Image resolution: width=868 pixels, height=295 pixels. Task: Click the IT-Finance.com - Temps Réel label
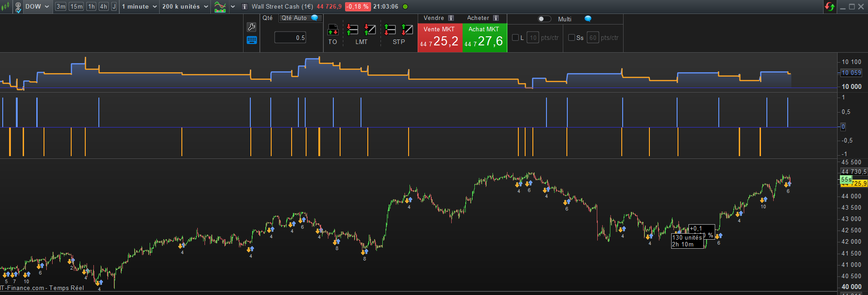(42, 288)
